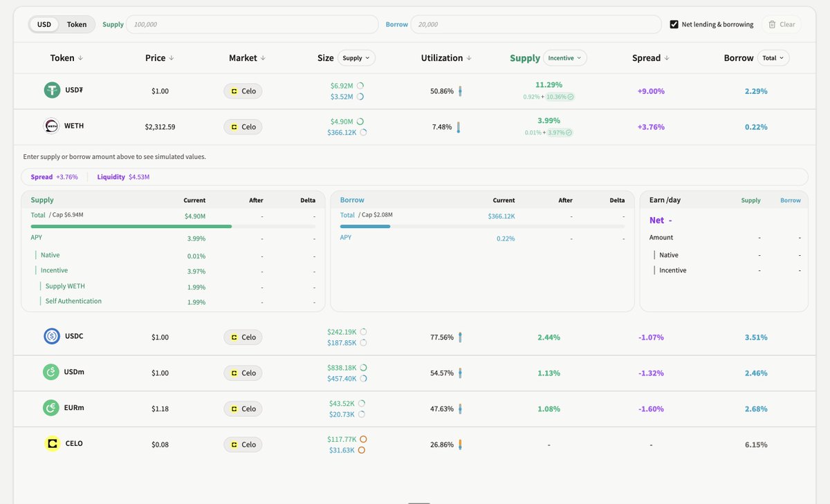830x504 pixels.
Task: Click the $2,312.59 WETH price
Action: point(160,127)
